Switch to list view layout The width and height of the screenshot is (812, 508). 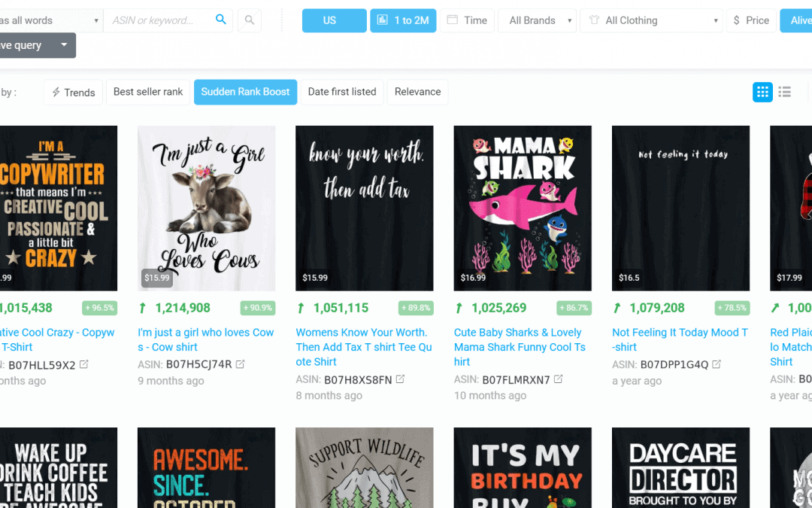pyautogui.click(x=784, y=93)
